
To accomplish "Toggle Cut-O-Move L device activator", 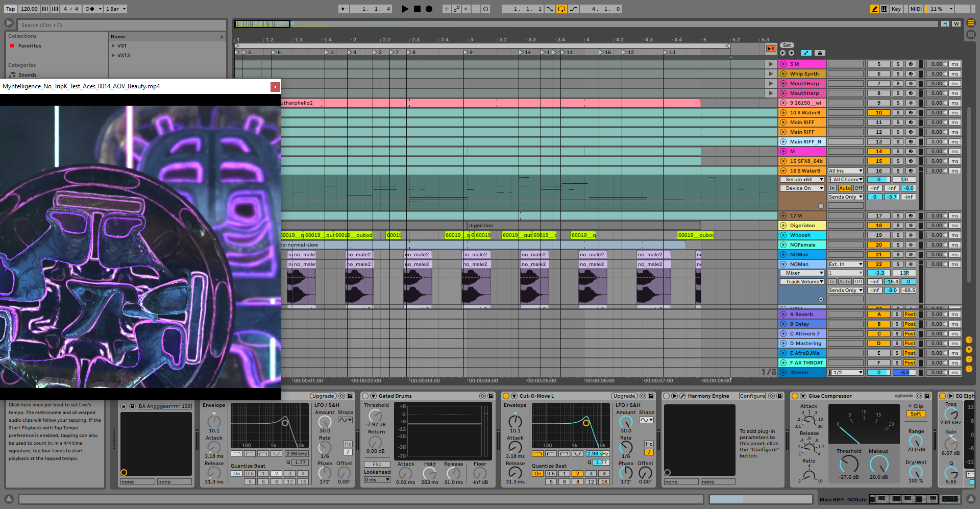I will point(506,396).
